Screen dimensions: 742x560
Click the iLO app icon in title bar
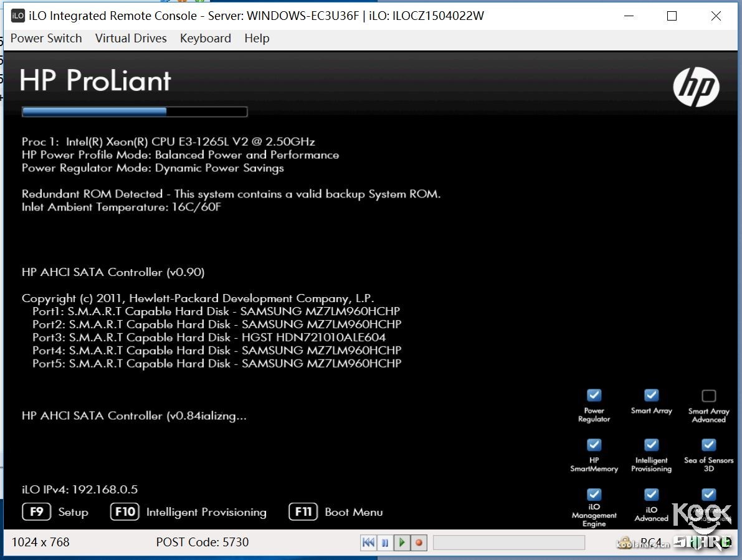17,16
